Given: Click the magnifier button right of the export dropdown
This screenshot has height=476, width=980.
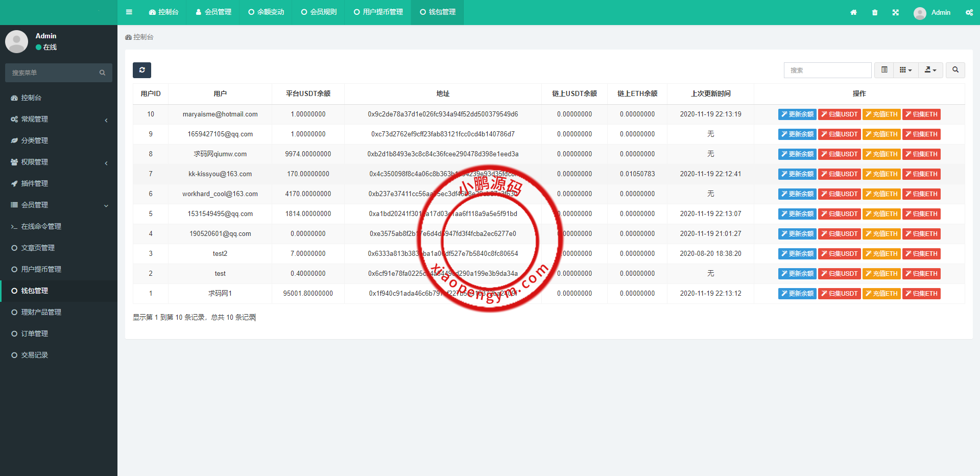Looking at the screenshot, I should point(955,70).
